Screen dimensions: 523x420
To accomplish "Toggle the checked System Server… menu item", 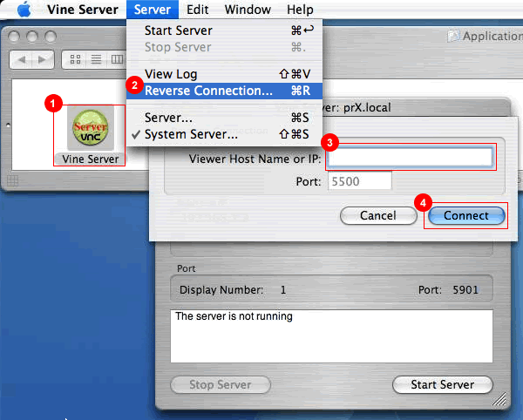I will pos(224,134).
